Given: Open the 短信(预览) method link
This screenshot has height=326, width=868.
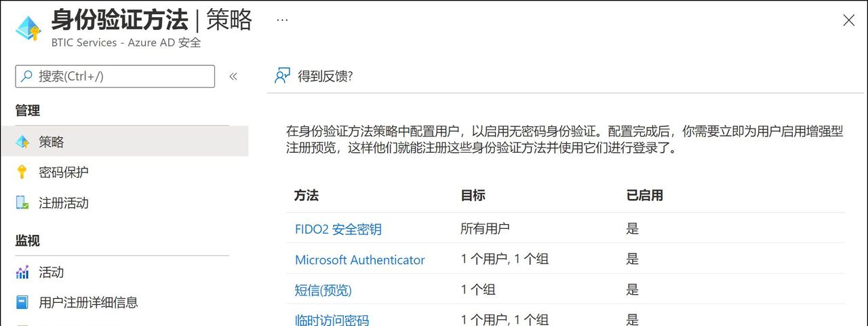Looking at the screenshot, I should (x=323, y=290).
